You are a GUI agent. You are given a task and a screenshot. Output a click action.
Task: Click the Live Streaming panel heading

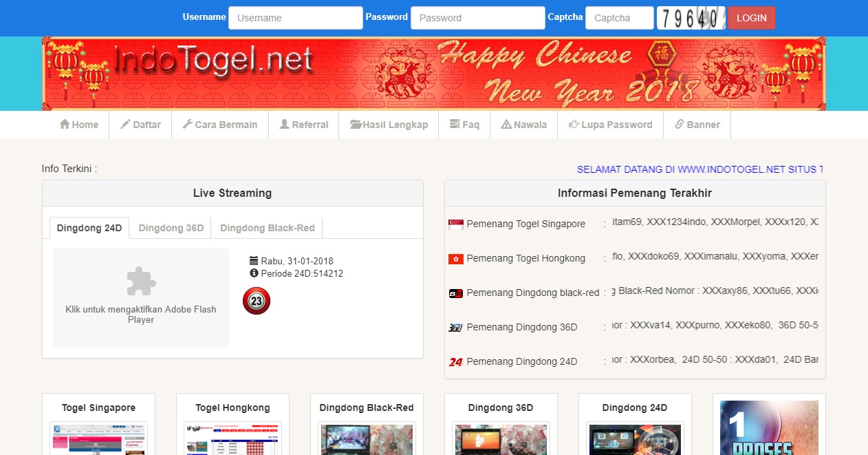[232, 193]
